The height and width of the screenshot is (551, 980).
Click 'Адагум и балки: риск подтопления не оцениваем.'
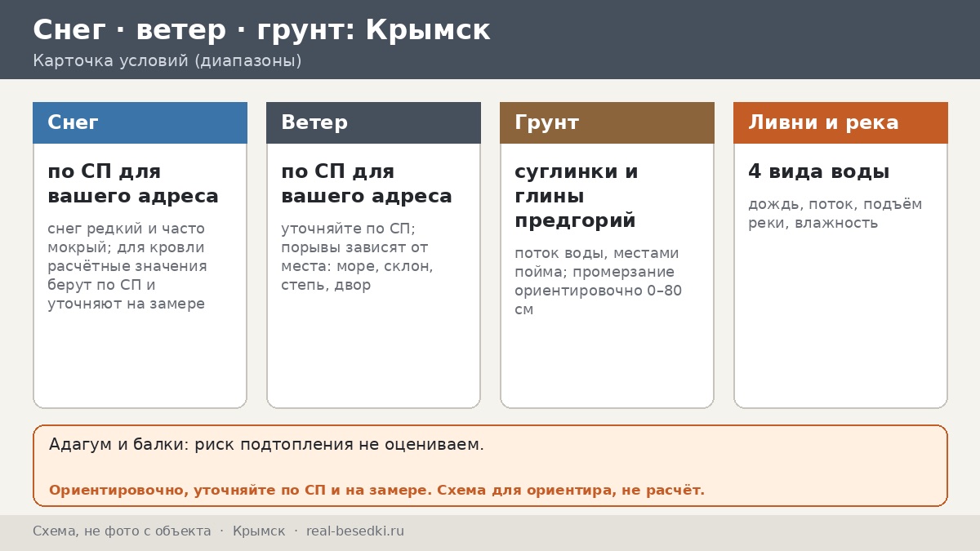[266, 445]
